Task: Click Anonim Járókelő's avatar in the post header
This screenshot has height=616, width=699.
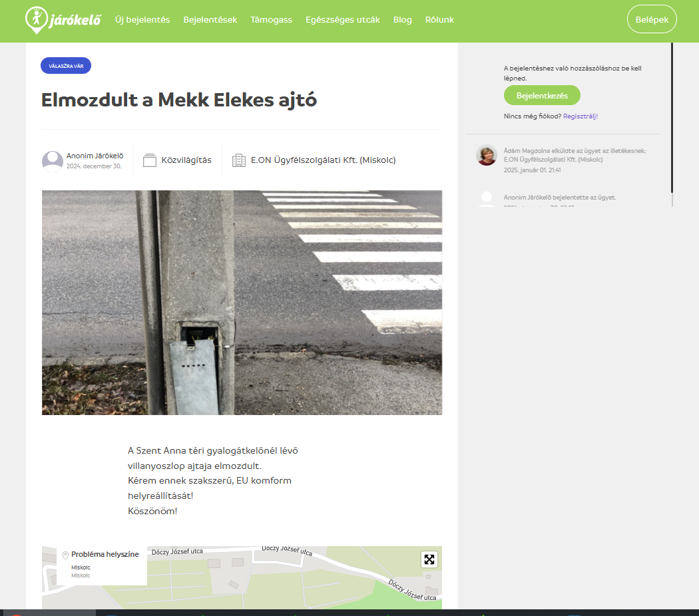Action: (x=53, y=161)
